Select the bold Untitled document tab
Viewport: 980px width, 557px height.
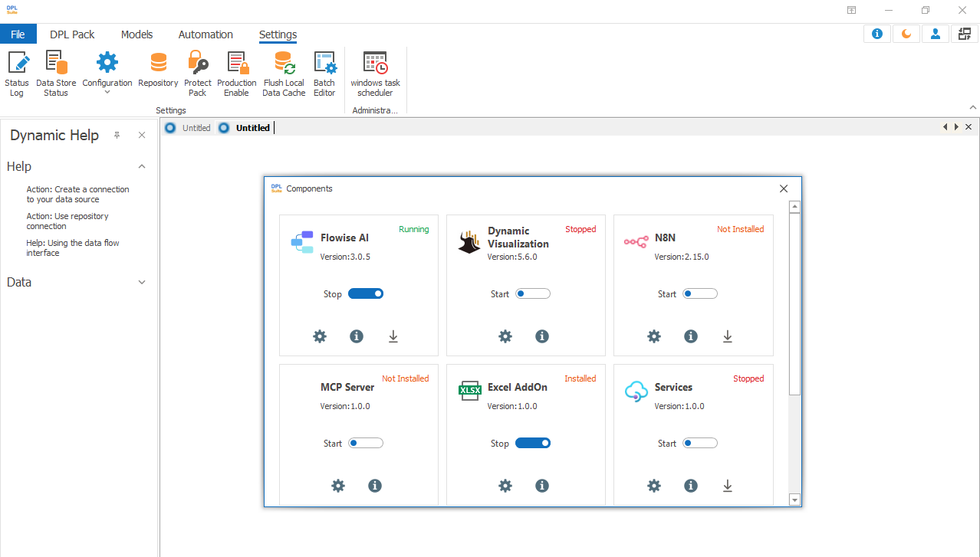click(245, 128)
